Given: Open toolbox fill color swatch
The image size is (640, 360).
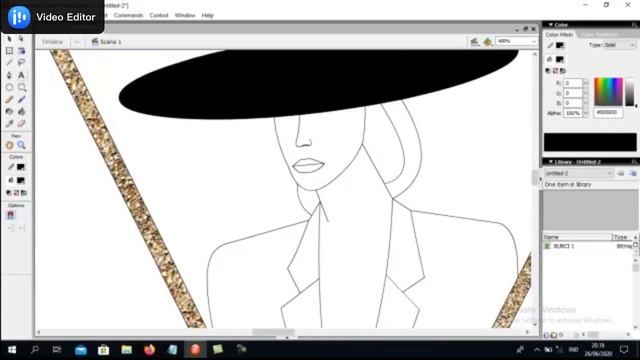Looking at the screenshot, I should tap(20, 180).
